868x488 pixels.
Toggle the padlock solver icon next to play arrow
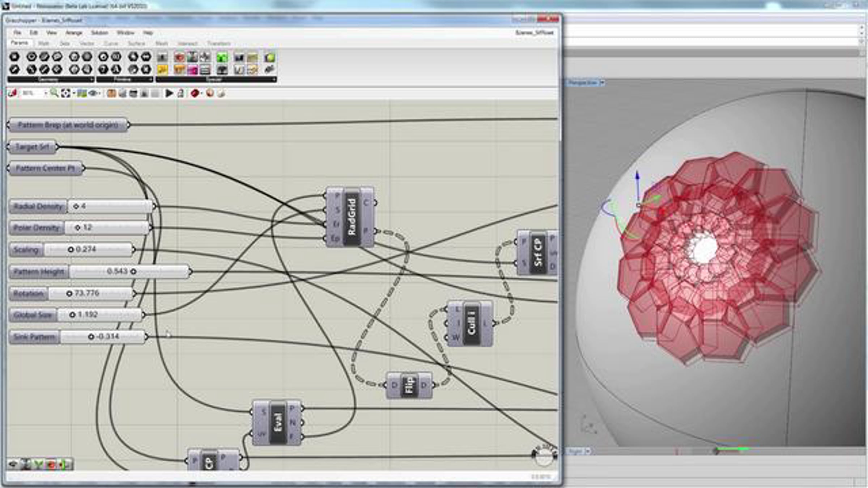180,93
